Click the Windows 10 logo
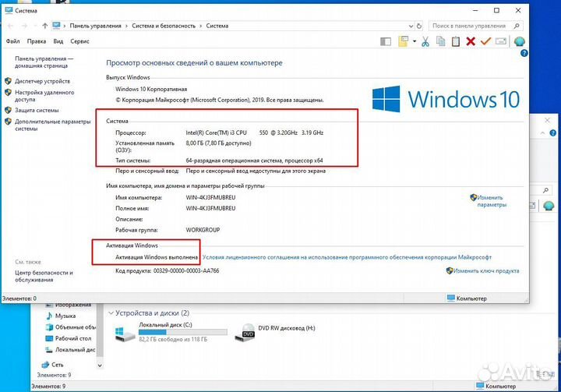Image resolution: width=561 pixels, height=392 pixels. [446, 99]
